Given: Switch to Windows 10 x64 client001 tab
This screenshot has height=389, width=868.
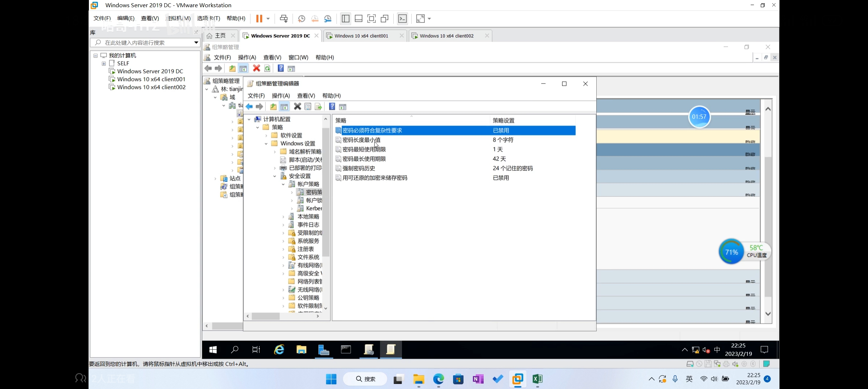Looking at the screenshot, I should [361, 36].
